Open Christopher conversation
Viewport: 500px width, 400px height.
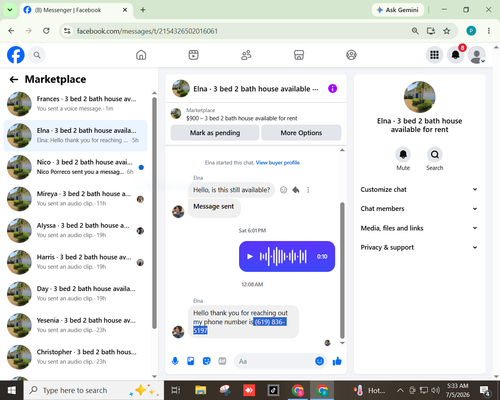pyautogui.click(x=75, y=357)
